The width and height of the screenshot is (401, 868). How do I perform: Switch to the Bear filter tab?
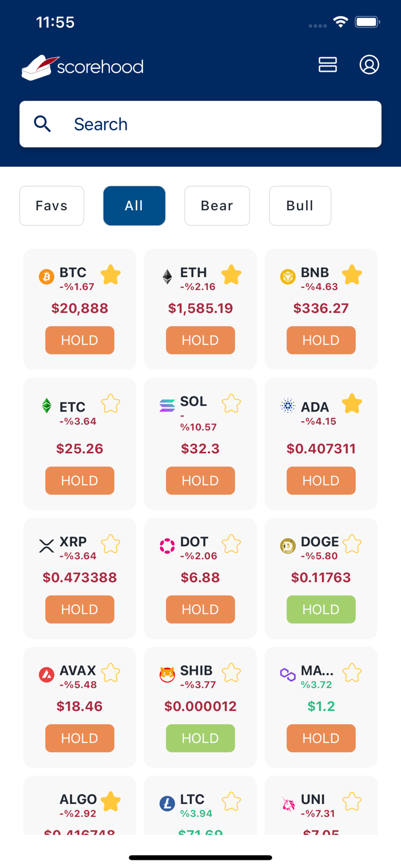pos(217,206)
